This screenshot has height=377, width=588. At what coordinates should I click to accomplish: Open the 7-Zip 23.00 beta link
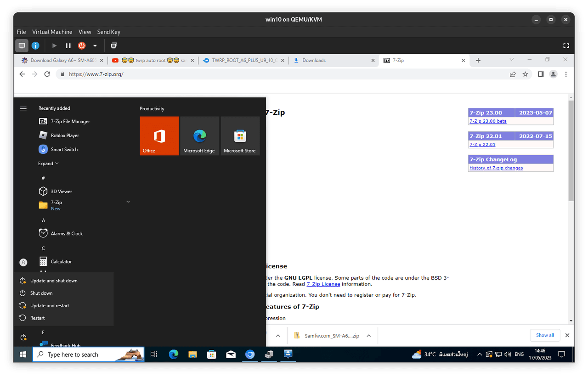(488, 121)
